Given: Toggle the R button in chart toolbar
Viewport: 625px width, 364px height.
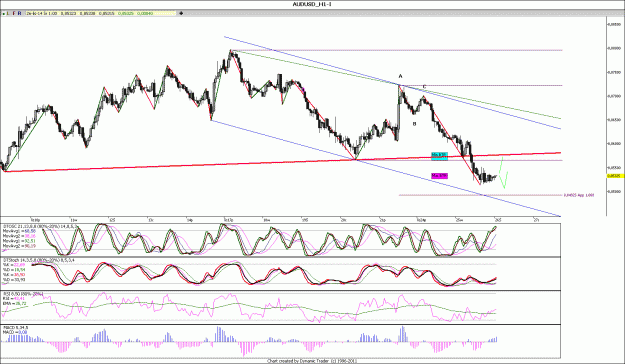Looking at the screenshot, I should pyautogui.click(x=20, y=13).
